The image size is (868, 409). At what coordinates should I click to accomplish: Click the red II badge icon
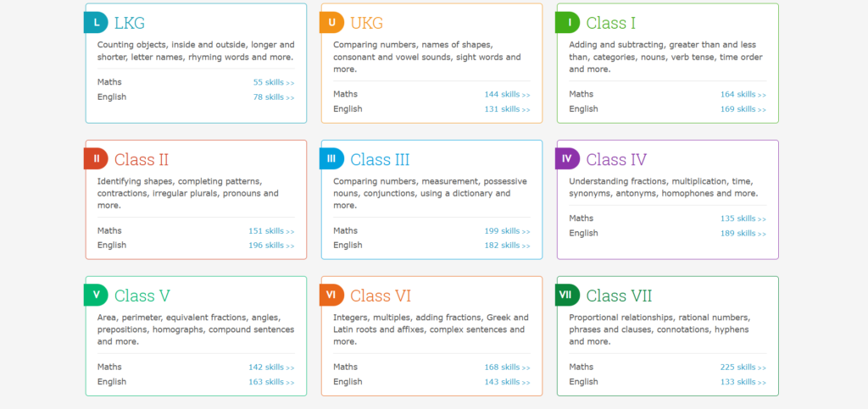point(97,158)
